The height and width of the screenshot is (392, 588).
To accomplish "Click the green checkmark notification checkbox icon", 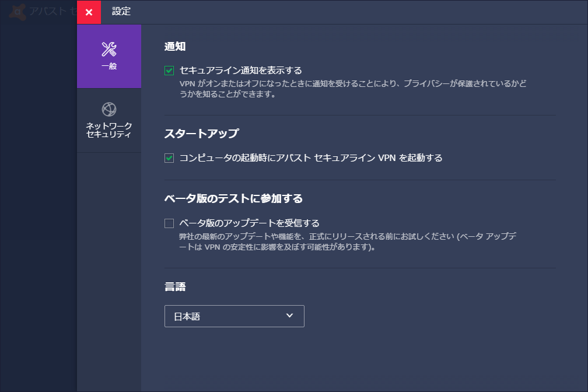I will (x=169, y=70).
